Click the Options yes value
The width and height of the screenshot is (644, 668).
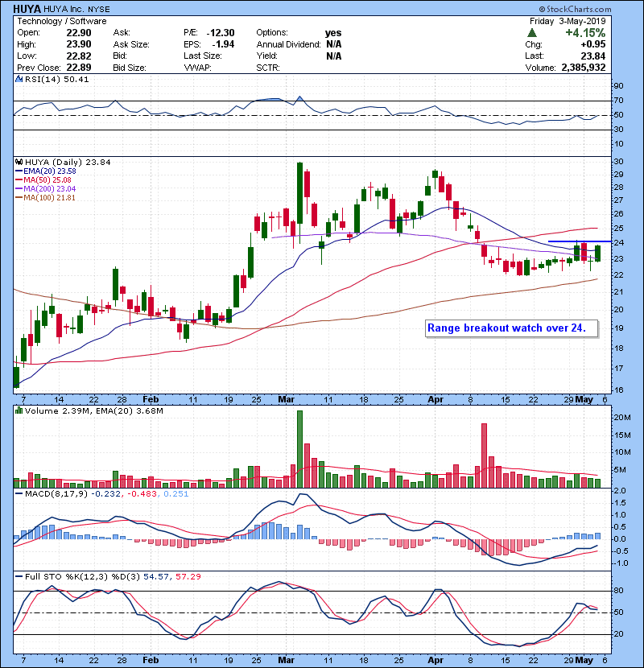click(333, 33)
